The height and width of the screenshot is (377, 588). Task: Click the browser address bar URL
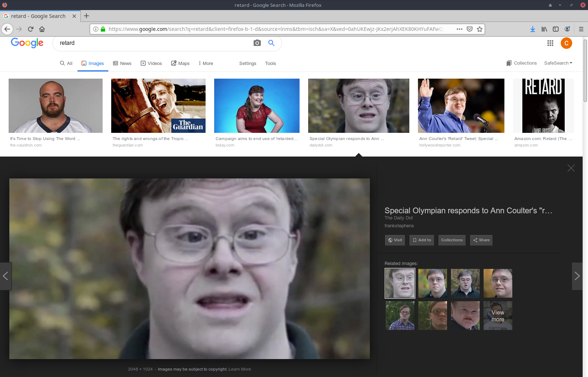[x=276, y=29]
